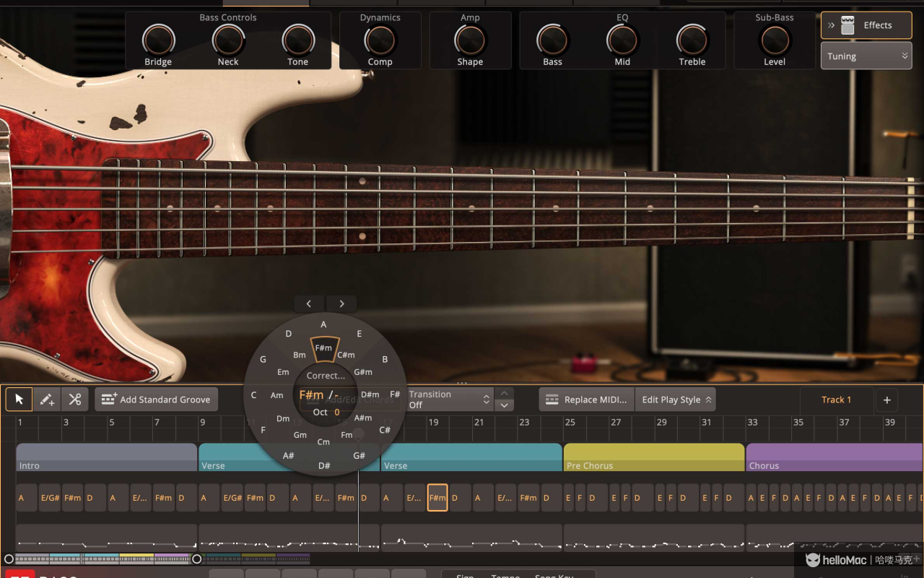Click the Comp dynamics knob

[x=380, y=40]
